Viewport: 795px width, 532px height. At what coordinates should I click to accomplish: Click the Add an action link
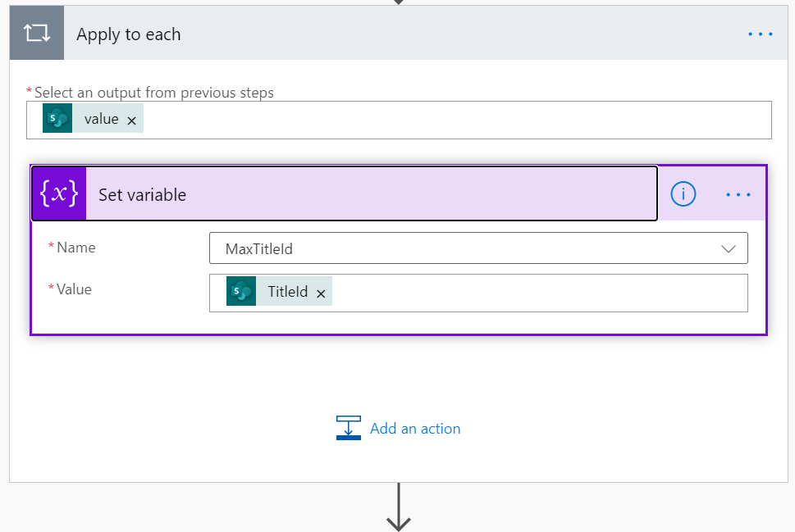tap(414, 429)
